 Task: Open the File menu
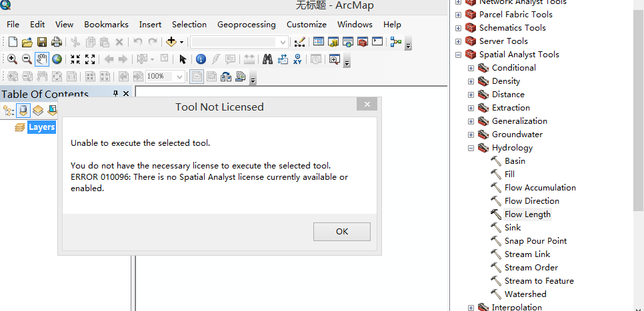pyautogui.click(x=13, y=25)
